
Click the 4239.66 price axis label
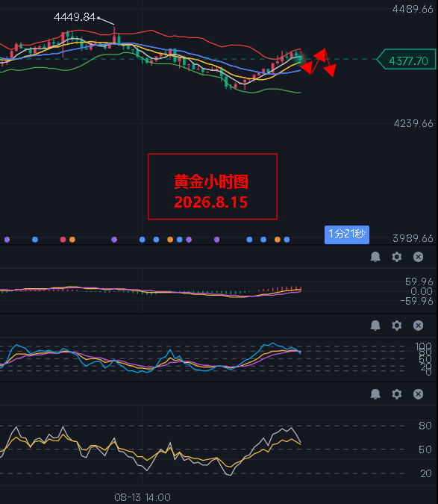coord(413,123)
